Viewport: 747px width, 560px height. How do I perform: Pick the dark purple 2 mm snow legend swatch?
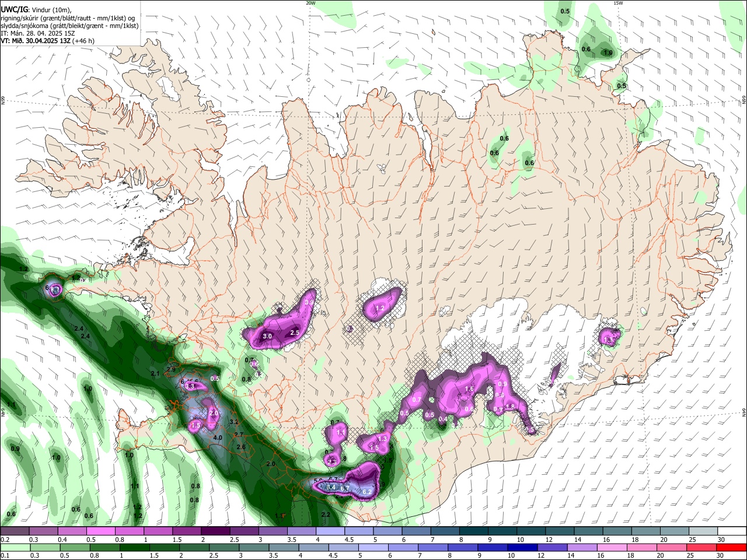pos(215,531)
